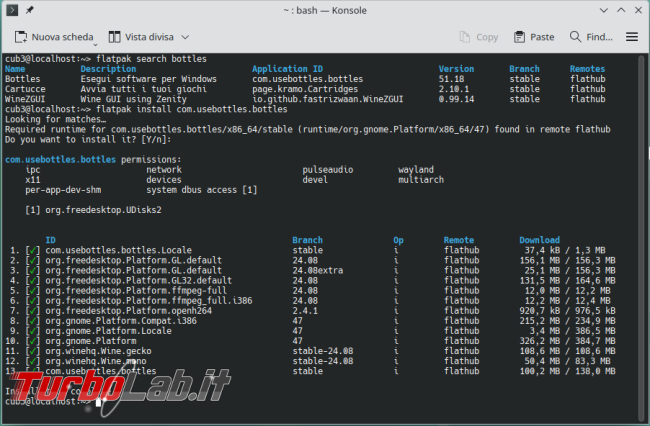Image resolution: width=650 pixels, height=426 pixels.
Task: Click download size '100,2 MB / 138,0 MB'
Action: pyautogui.click(x=568, y=371)
